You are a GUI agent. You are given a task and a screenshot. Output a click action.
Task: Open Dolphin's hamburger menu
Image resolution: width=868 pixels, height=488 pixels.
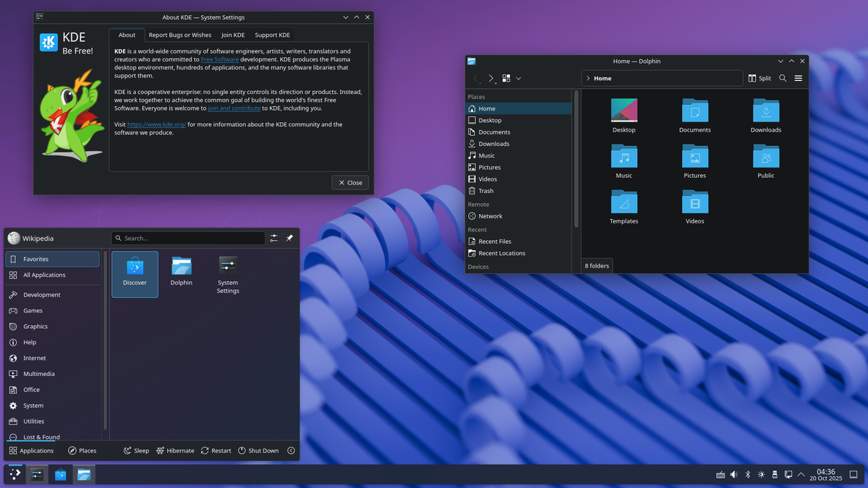[x=799, y=78]
